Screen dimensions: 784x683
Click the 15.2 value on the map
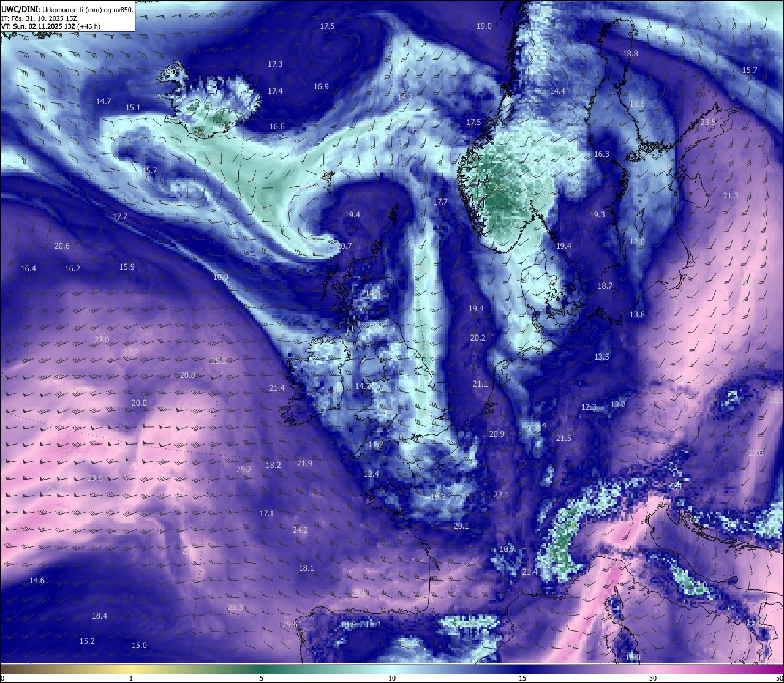(87, 641)
